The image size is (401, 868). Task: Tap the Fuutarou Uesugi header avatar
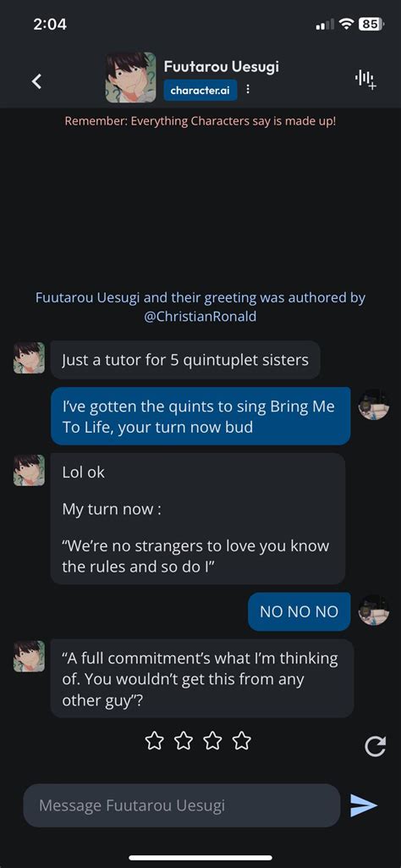click(130, 78)
